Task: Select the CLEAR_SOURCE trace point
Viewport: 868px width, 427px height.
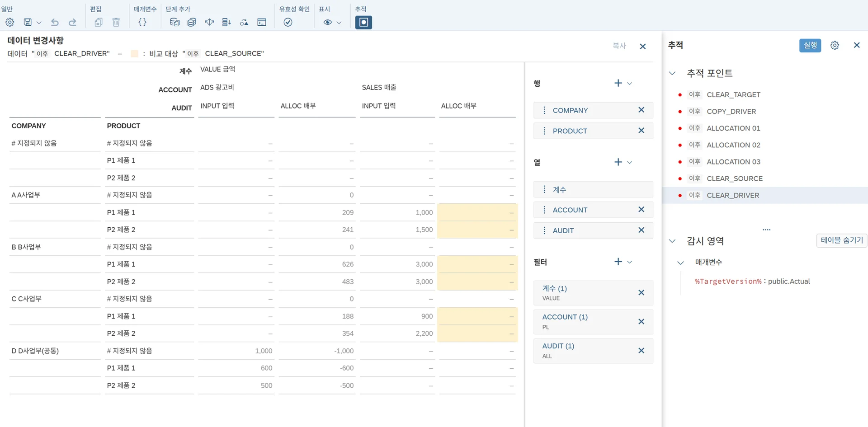Action: tap(734, 178)
